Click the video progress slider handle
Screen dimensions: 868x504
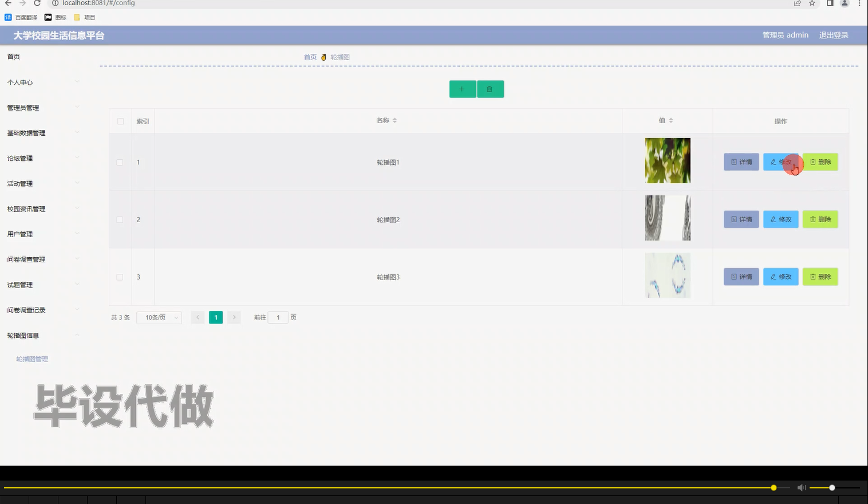tap(774, 487)
